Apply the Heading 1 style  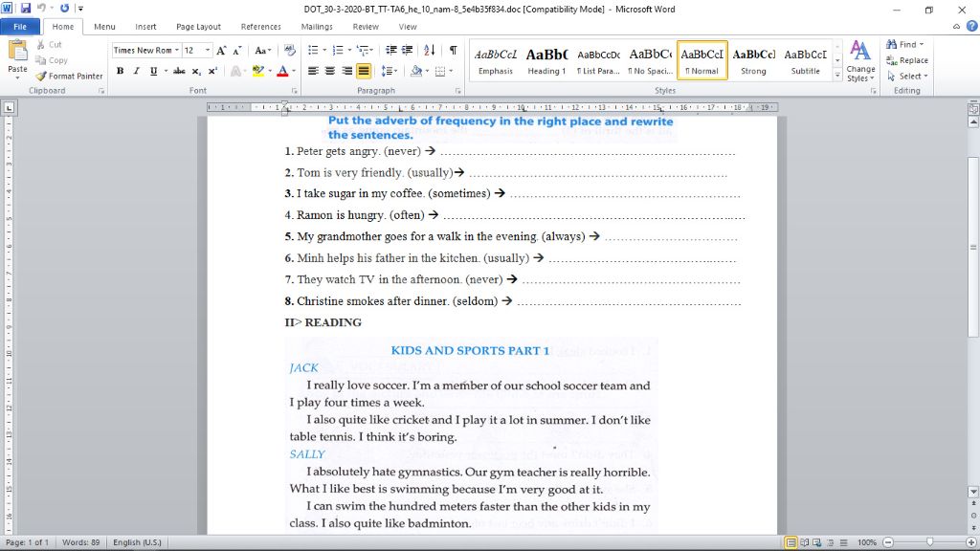click(x=546, y=60)
